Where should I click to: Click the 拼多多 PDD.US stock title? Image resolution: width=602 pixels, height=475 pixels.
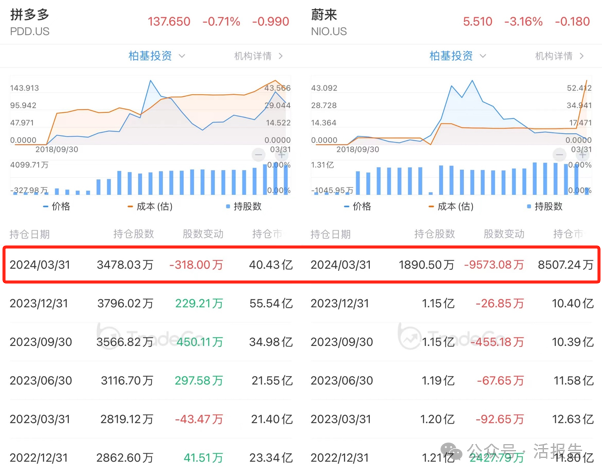[x=32, y=22]
